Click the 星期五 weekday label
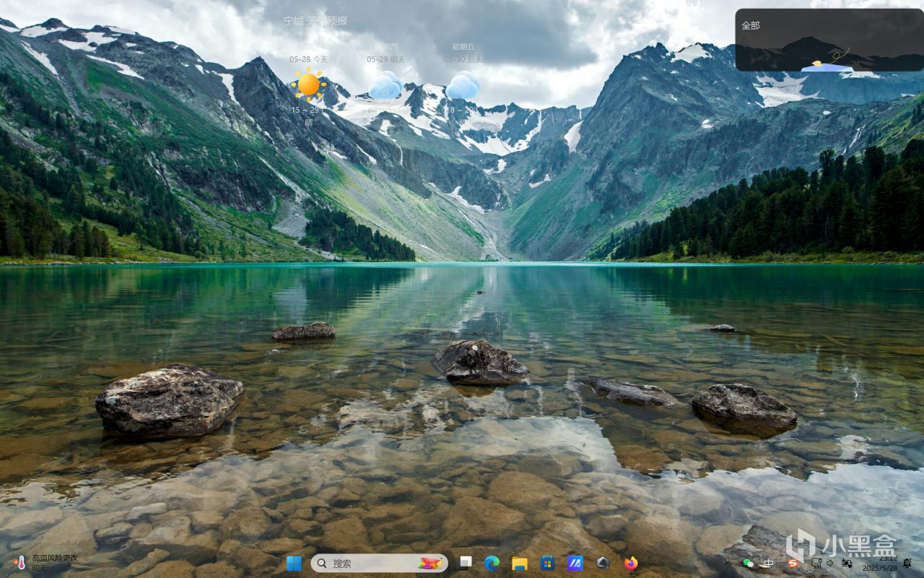Screen dimensions: 924x578 (463, 47)
